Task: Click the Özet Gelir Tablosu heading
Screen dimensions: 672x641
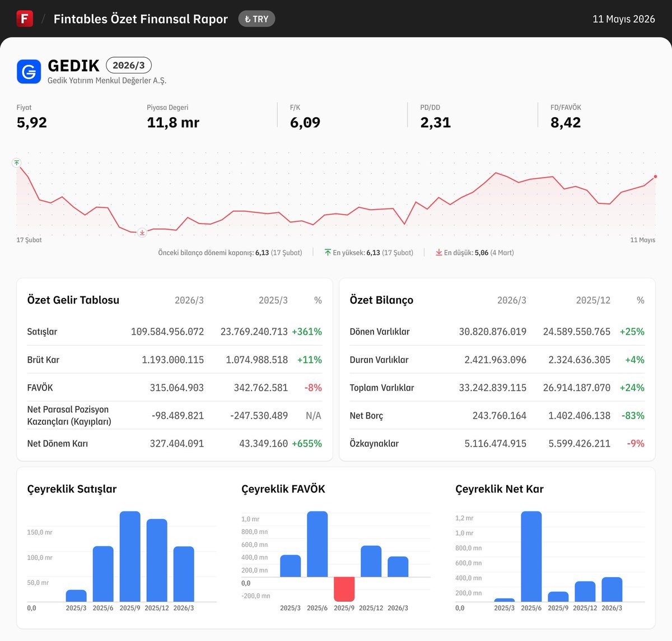Action: pos(73,300)
